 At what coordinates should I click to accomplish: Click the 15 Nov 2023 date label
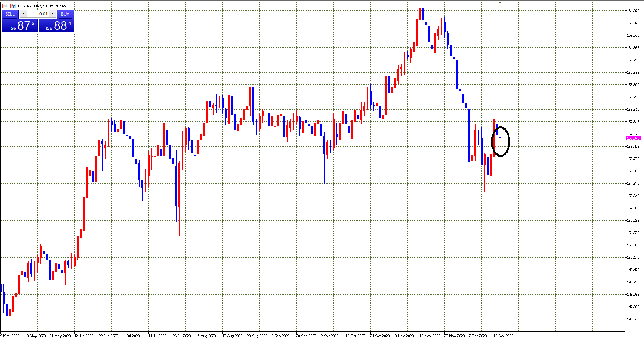coord(430,336)
